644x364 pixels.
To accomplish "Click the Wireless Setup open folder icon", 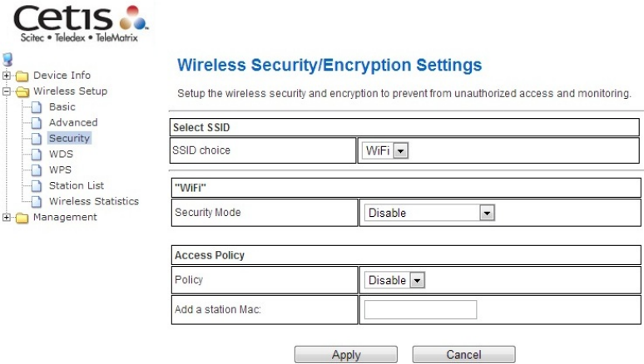I will pos(22,91).
